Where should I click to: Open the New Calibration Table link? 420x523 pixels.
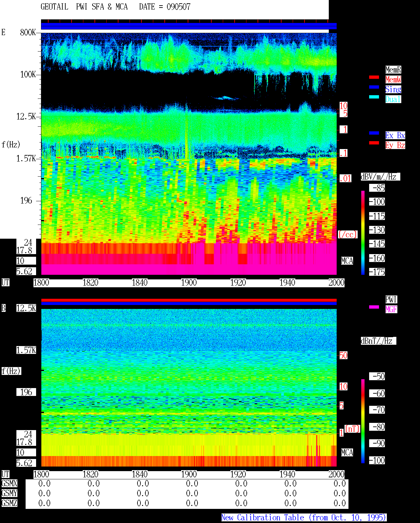pyautogui.click(x=304, y=517)
